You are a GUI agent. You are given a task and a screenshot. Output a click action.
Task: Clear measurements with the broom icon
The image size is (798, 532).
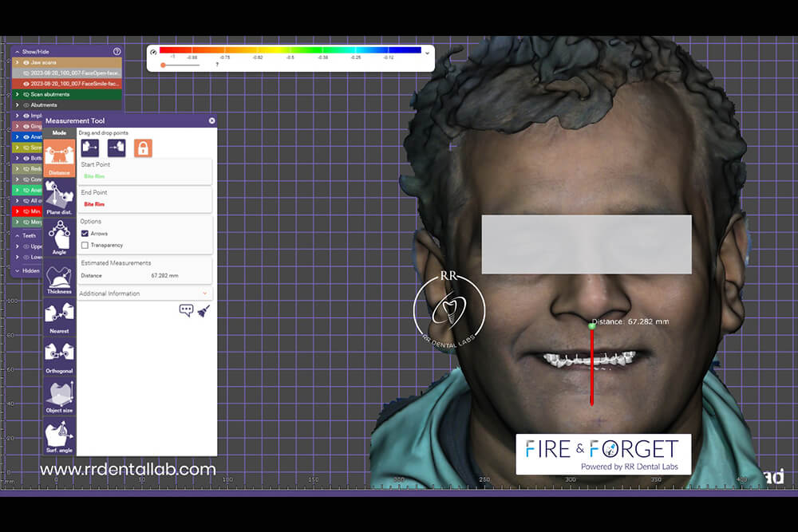(203, 310)
